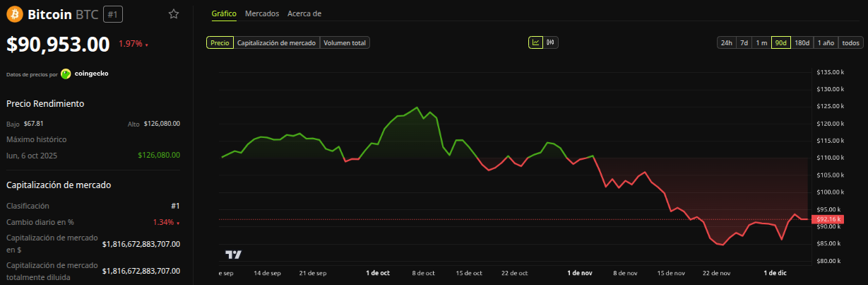Click the $92.16 k current price label
The height and width of the screenshot is (285, 868).
tap(826, 219)
